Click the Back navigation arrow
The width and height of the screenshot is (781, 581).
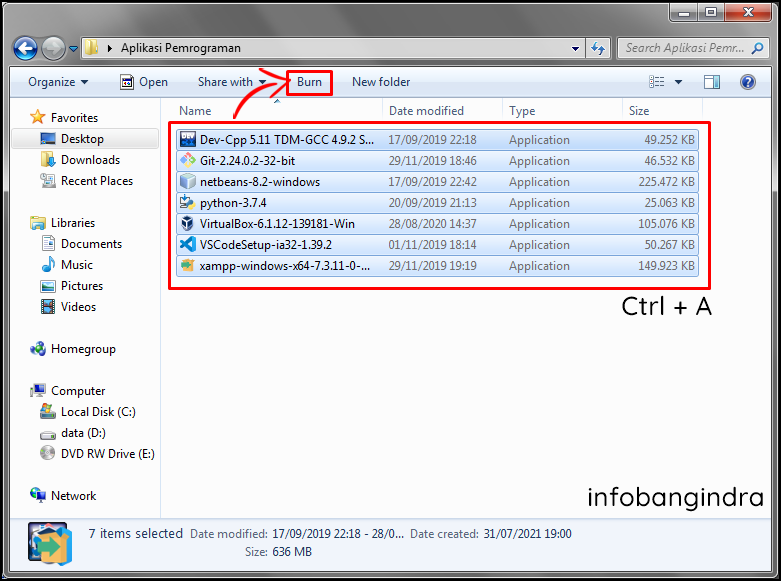click(x=25, y=48)
